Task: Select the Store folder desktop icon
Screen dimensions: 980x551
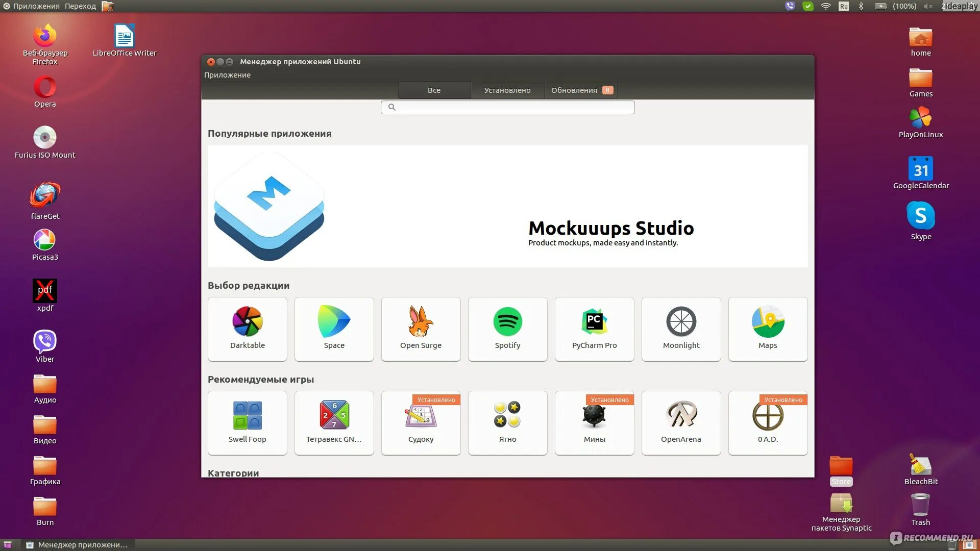Action: pos(841,470)
